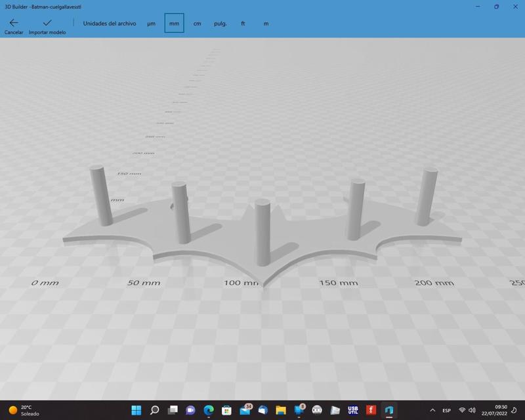Open the Windows Start menu

[x=136, y=410]
